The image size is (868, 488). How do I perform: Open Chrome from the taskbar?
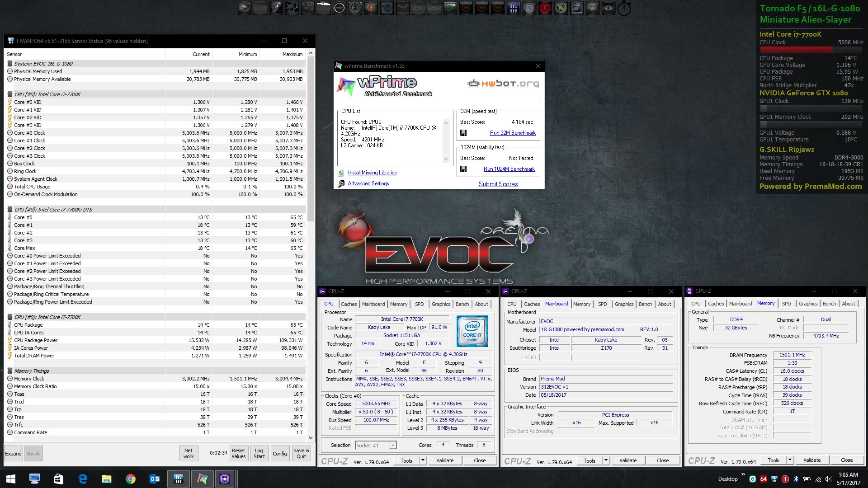click(x=130, y=479)
